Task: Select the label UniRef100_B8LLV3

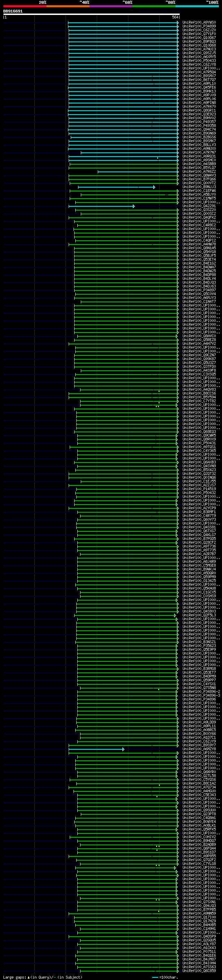Action: click(199, 145)
